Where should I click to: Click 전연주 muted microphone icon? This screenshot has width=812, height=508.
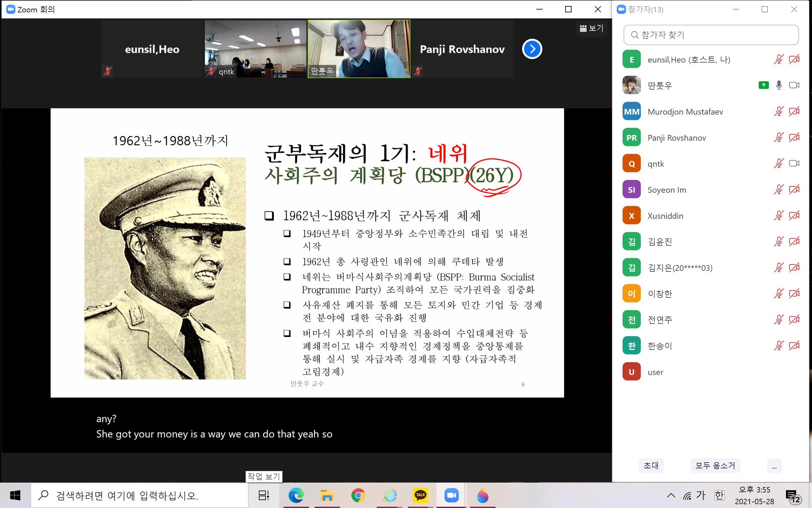778,319
